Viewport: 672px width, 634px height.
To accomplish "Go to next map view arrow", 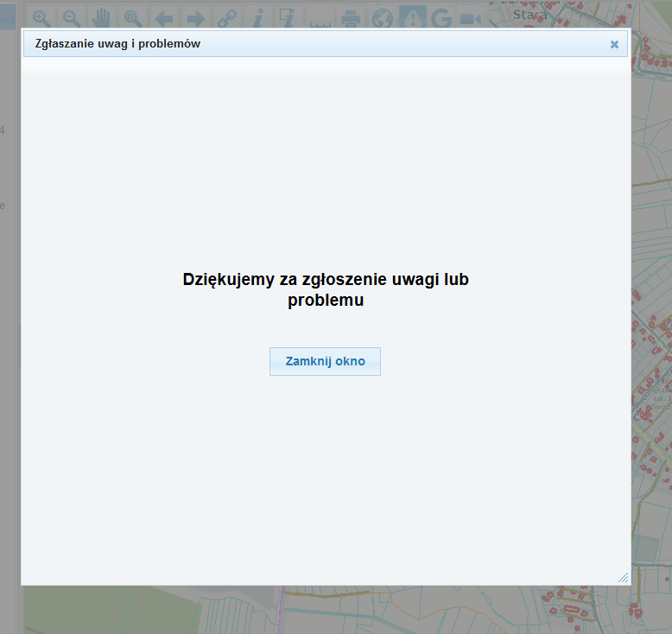I will (x=196, y=19).
